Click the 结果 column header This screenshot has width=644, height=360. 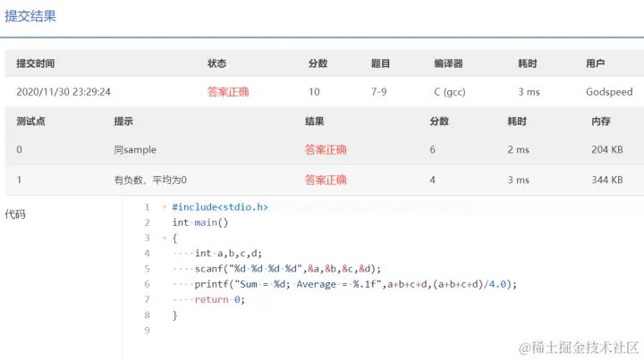pyautogui.click(x=314, y=121)
